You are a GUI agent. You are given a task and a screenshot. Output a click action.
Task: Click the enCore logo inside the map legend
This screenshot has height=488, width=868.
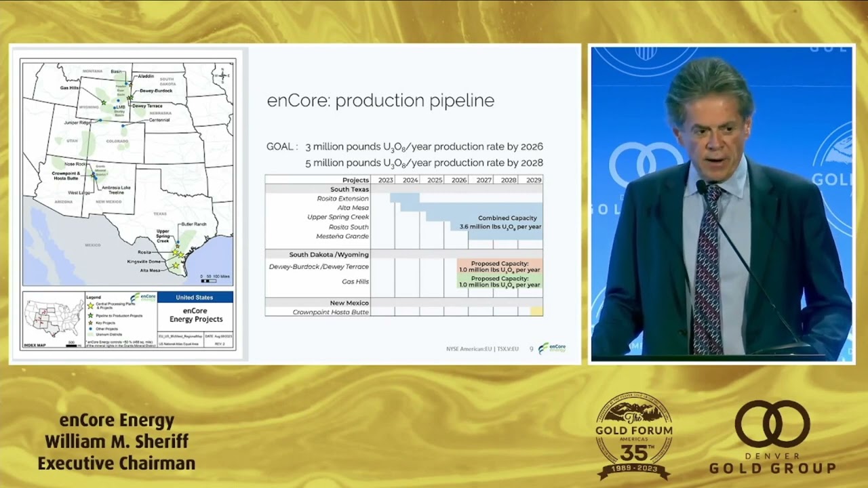pyautogui.click(x=143, y=298)
